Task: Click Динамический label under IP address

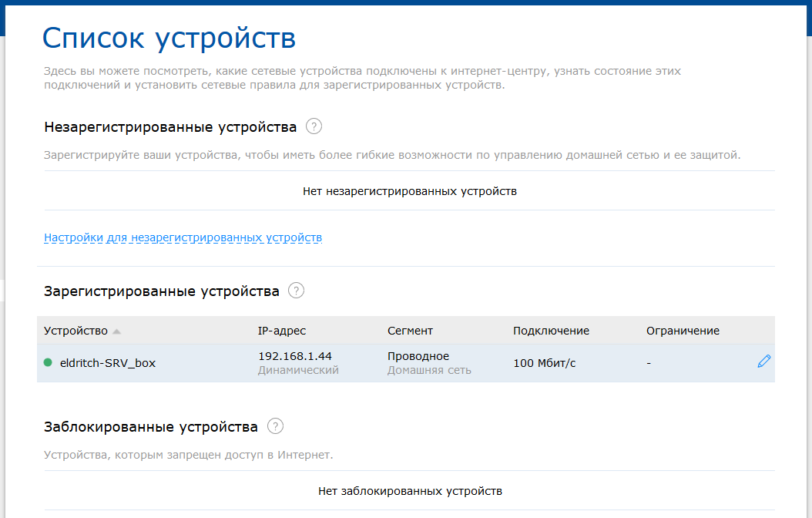Action: point(298,370)
